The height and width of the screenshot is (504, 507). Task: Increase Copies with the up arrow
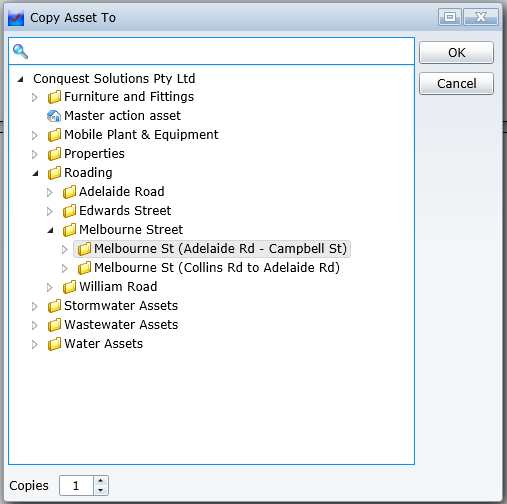click(101, 481)
